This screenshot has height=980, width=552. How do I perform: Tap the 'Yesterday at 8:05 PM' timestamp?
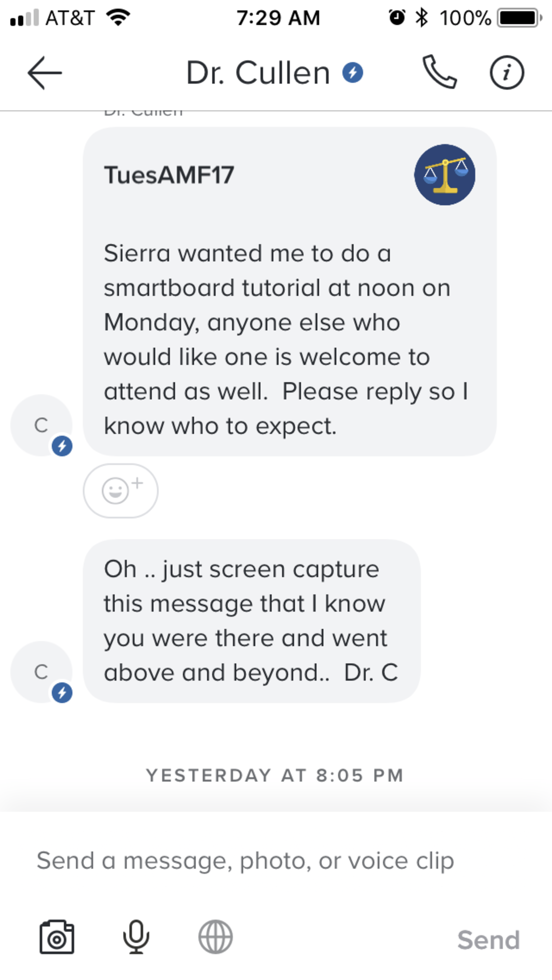coord(275,775)
